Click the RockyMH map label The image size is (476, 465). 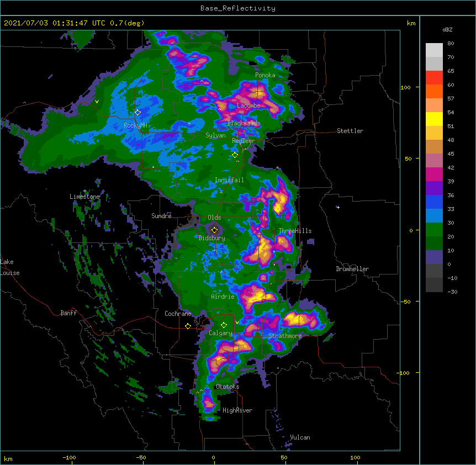coord(135,125)
